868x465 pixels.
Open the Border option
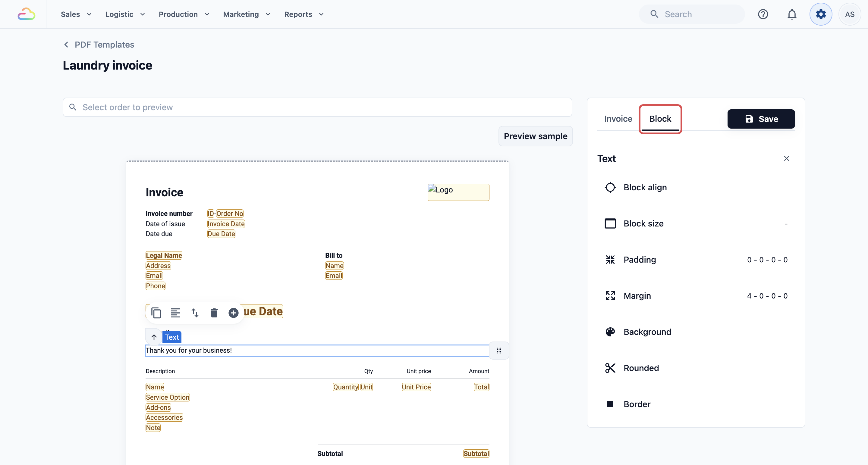click(696, 404)
